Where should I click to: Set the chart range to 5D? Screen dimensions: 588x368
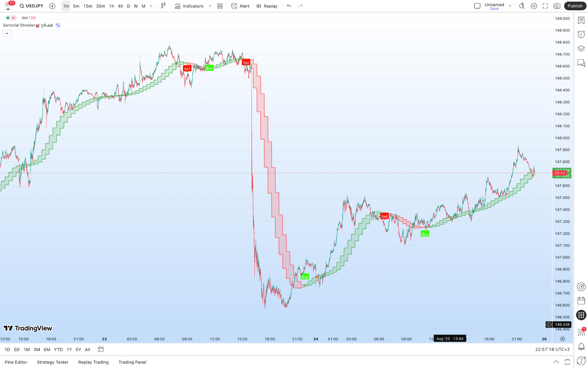point(17,350)
